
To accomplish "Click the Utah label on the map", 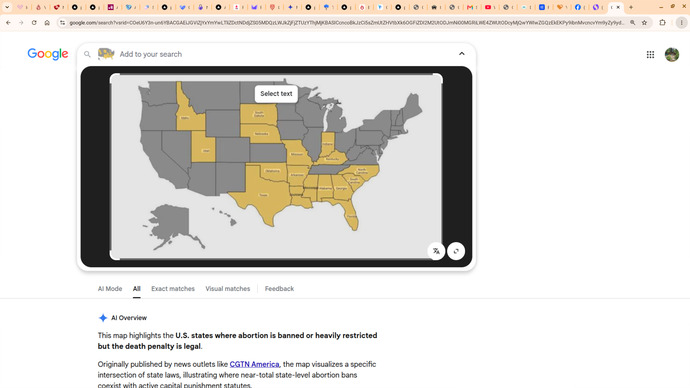I will [x=206, y=151].
